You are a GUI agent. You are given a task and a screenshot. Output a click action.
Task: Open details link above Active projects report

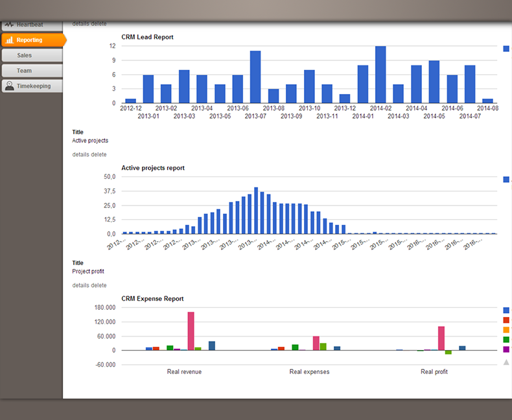tap(80, 154)
